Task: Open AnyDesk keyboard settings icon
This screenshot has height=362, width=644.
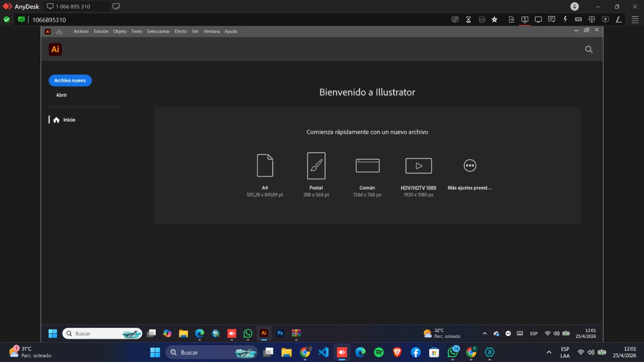Action: [578, 19]
